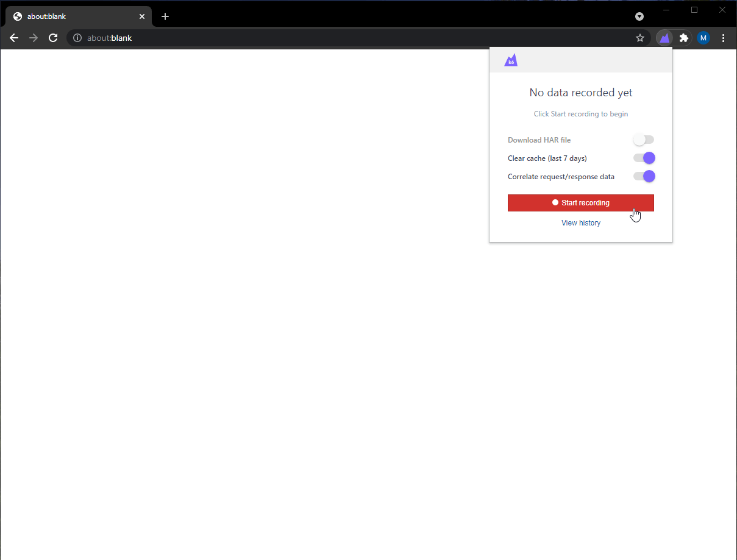Turn off Correlate request/response data toggle

click(x=644, y=177)
